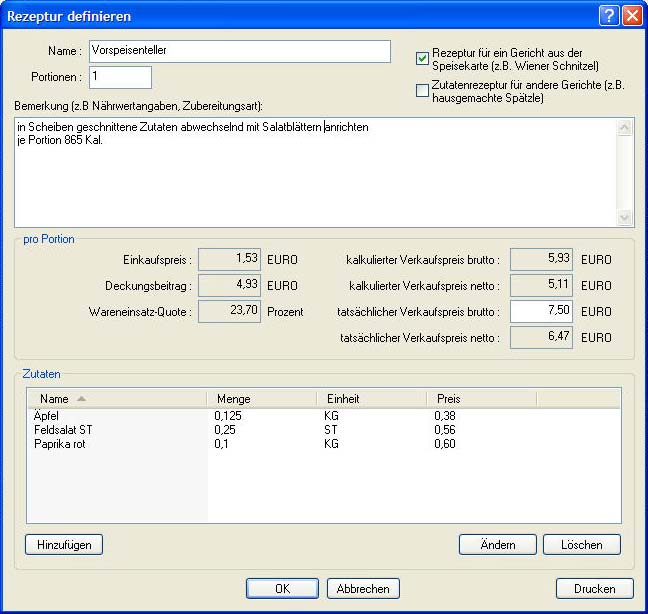Screen dimensions: 648x614
Task: Click the Wareneinsatz-Quote value field
Action: [229, 311]
